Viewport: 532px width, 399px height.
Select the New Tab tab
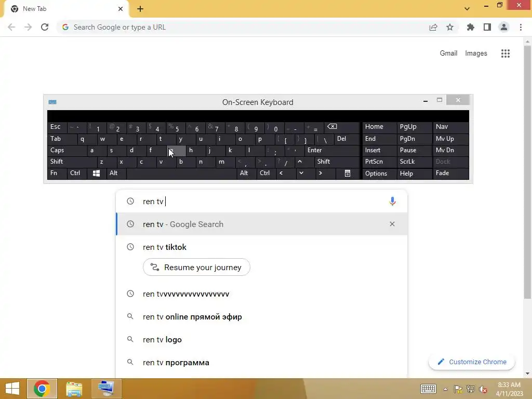66,9
